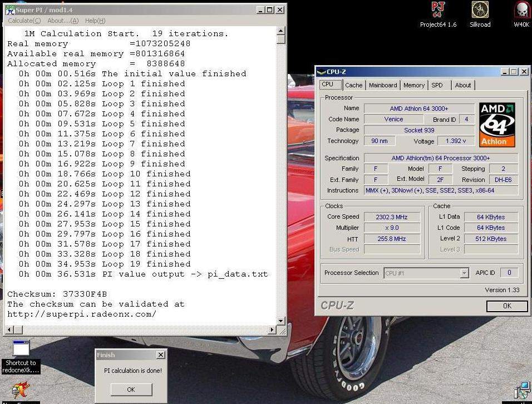Viewport: 532px width, 404px height.
Task: Switch to the About tab in CPU-Z
Action: [x=463, y=85]
